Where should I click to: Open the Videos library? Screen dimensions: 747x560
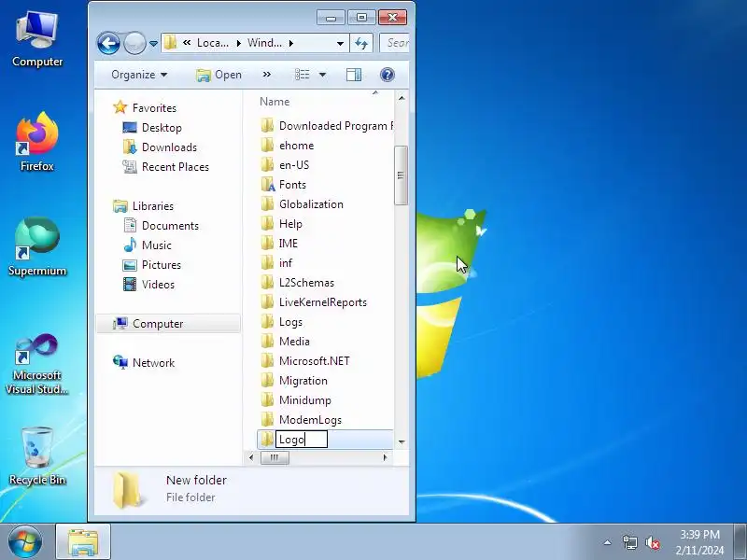pyautogui.click(x=148, y=285)
